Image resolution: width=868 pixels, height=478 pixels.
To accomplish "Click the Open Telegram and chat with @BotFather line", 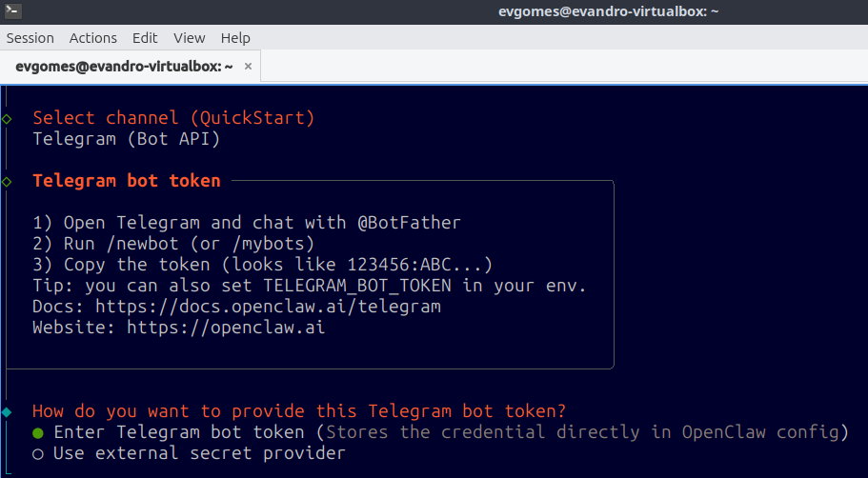I will pyautogui.click(x=247, y=223).
